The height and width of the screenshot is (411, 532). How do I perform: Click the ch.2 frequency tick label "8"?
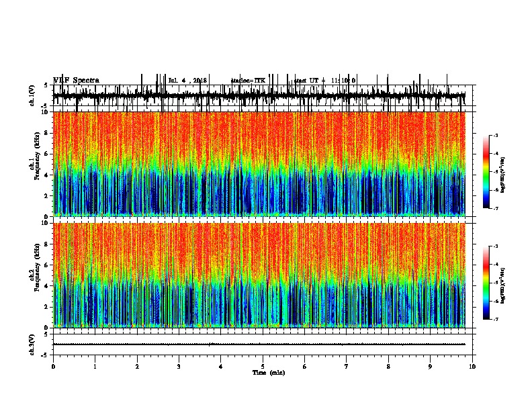point(46,244)
